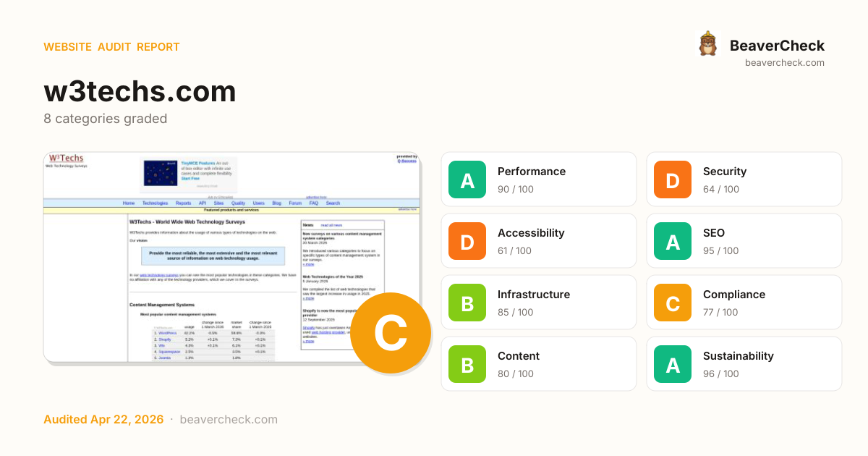The width and height of the screenshot is (868, 456).
Task: Click the Accessibility grade D badge
Action: (467, 241)
